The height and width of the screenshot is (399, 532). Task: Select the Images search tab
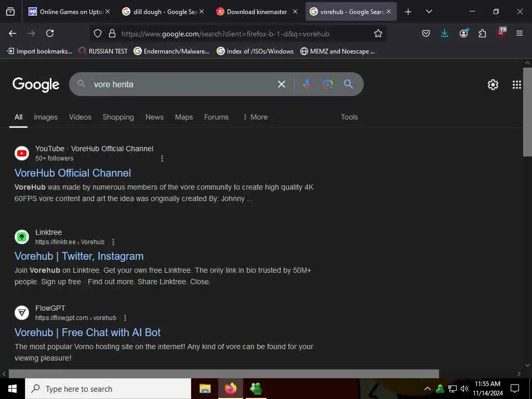click(46, 117)
